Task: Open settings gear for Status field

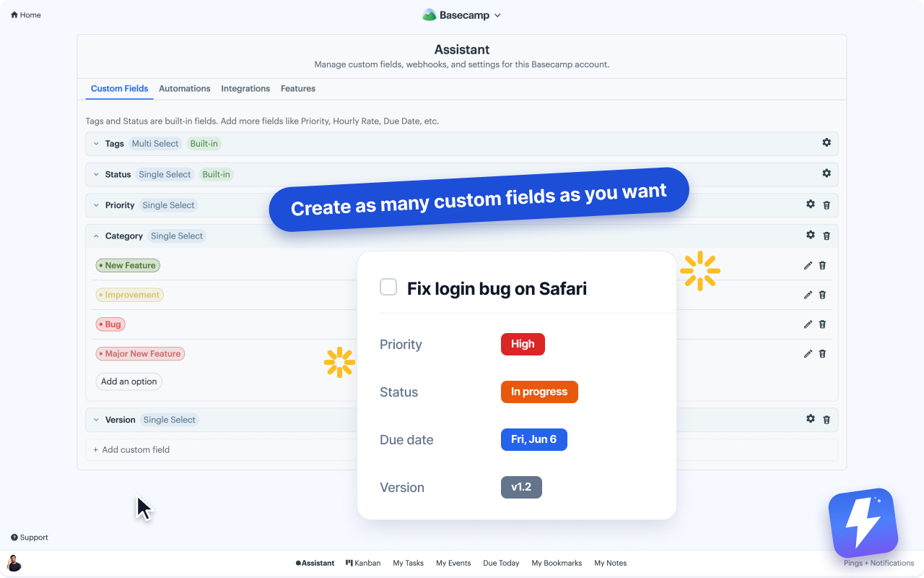Action: point(827,173)
